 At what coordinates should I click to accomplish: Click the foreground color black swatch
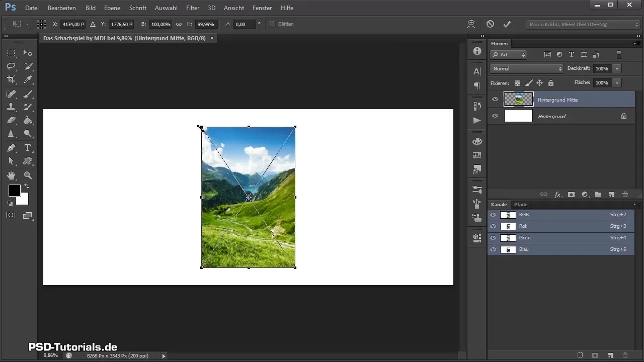point(14,191)
